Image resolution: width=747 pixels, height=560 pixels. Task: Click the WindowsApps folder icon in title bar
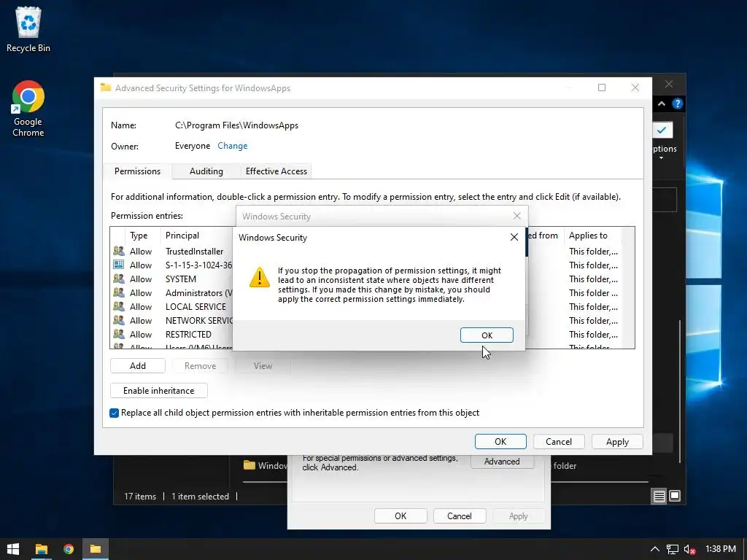[x=106, y=87]
